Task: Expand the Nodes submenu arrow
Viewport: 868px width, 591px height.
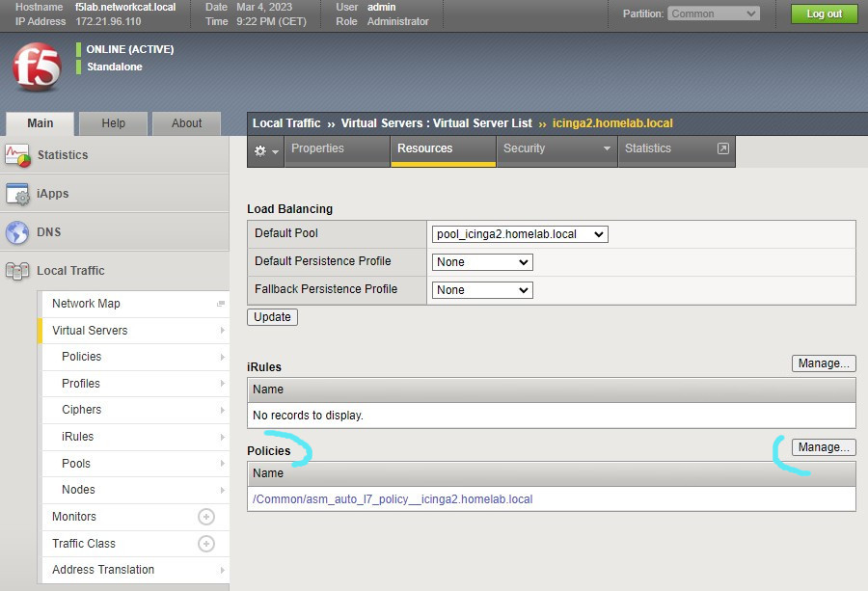Action: (x=222, y=491)
